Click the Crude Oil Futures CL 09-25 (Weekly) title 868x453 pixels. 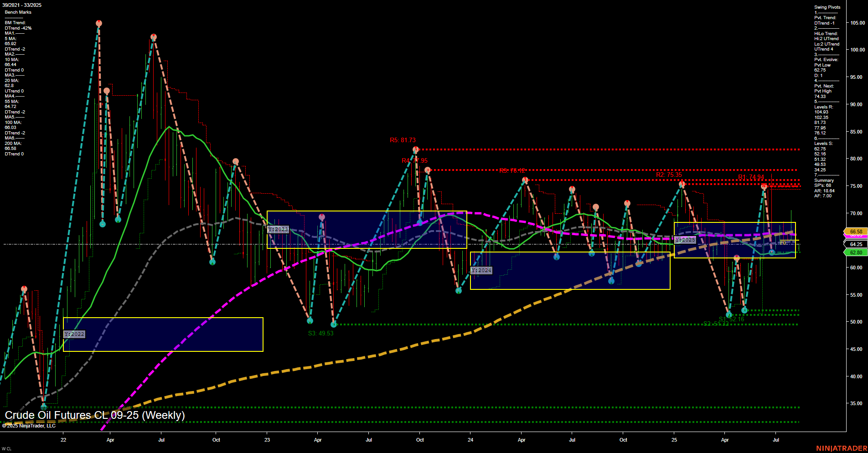coord(95,415)
